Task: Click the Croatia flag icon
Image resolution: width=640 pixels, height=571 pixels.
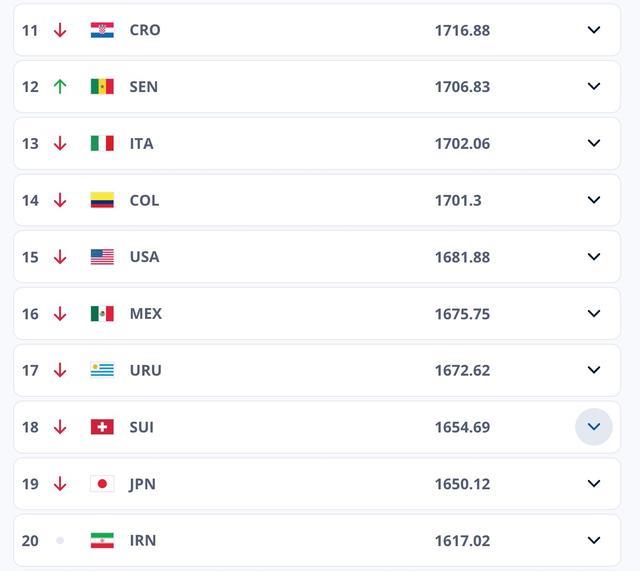Action: (x=102, y=30)
